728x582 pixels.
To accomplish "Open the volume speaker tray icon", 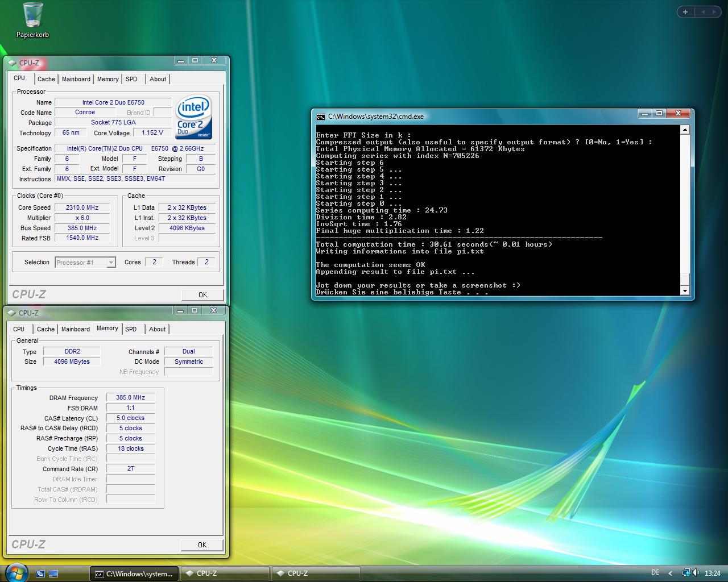I will [x=696, y=573].
